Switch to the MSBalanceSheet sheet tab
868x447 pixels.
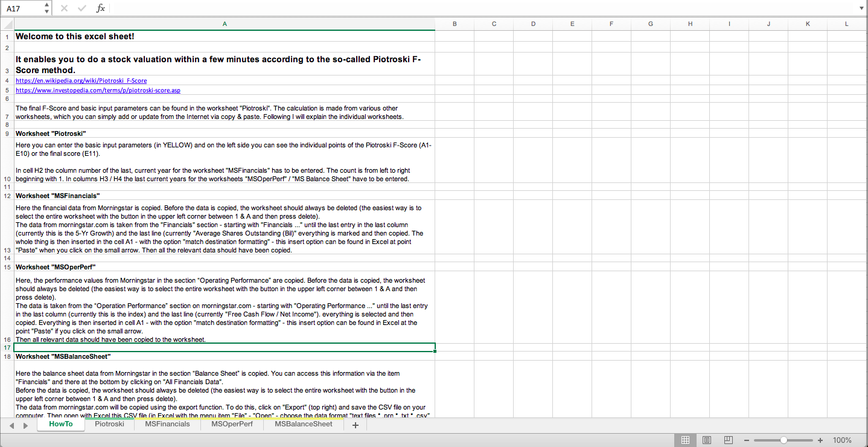303,424
